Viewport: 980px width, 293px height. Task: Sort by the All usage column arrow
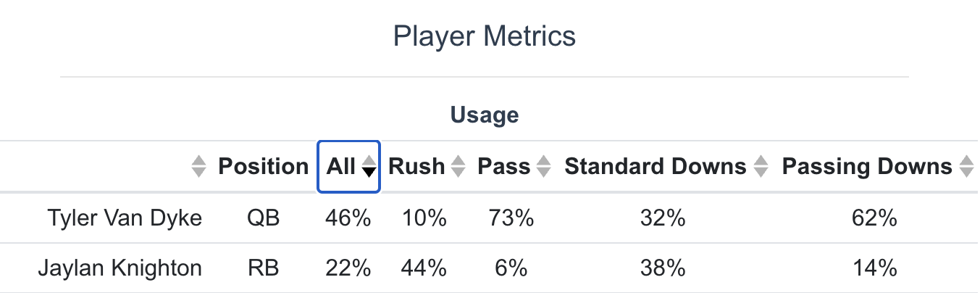[369, 167]
